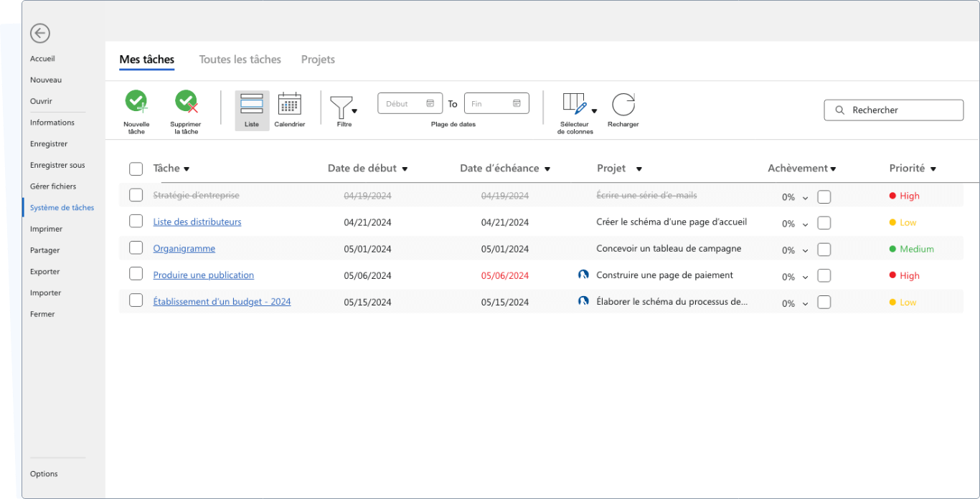Choose Enregistrer sous in sidebar
This screenshot has height=499, width=980.
[57, 165]
